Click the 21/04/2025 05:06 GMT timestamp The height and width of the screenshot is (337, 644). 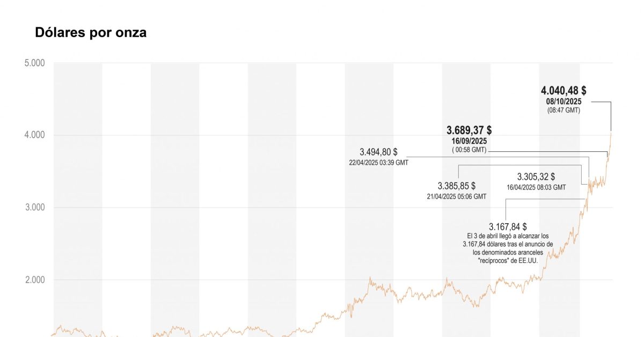pos(456,196)
